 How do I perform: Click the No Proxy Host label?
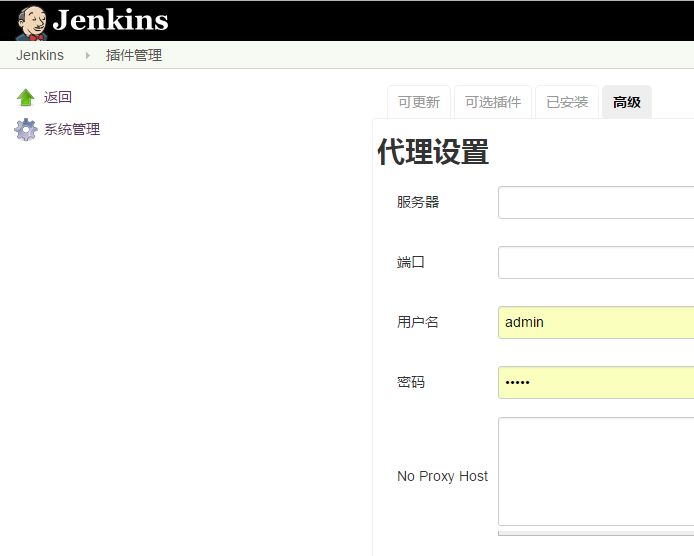[x=442, y=476]
